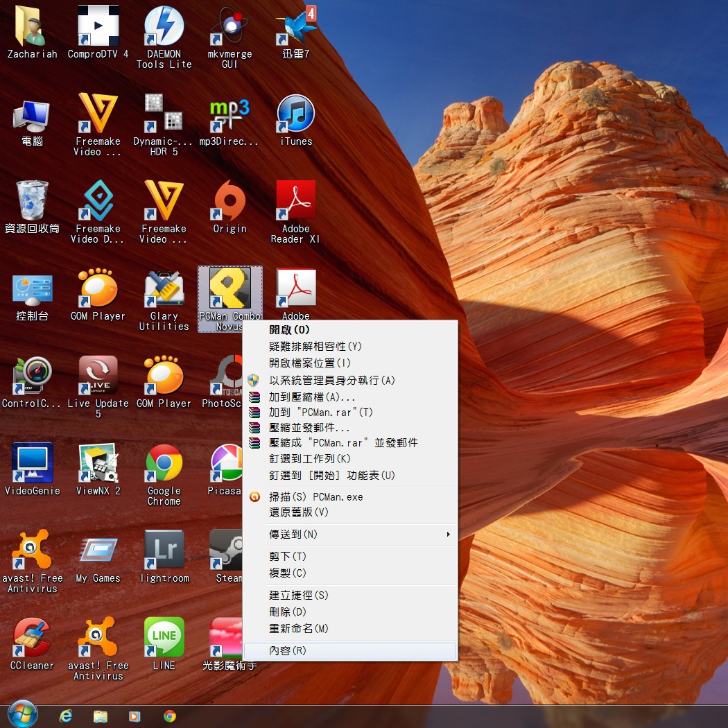
Task: Select the 資源回收筒 recycle bin
Action: (x=32, y=207)
